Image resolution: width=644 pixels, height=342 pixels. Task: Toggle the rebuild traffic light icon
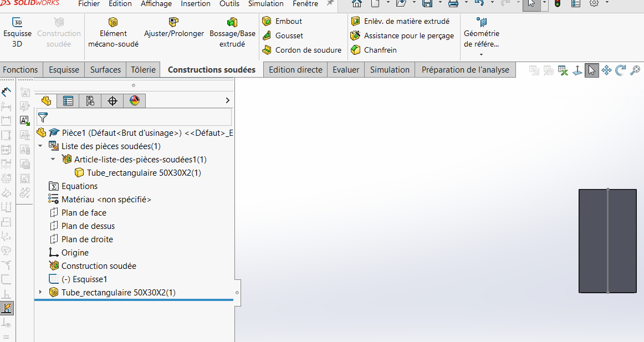pos(557,4)
